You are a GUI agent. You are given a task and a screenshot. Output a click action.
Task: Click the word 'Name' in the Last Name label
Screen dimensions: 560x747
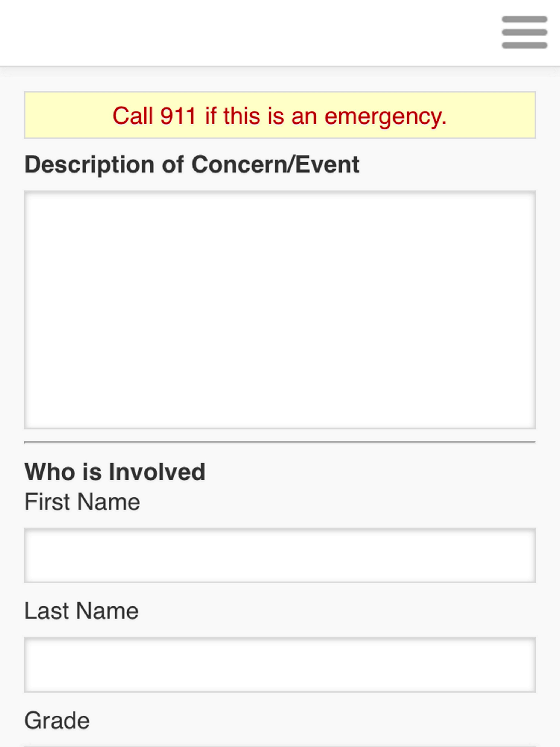(x=107, y=611)
